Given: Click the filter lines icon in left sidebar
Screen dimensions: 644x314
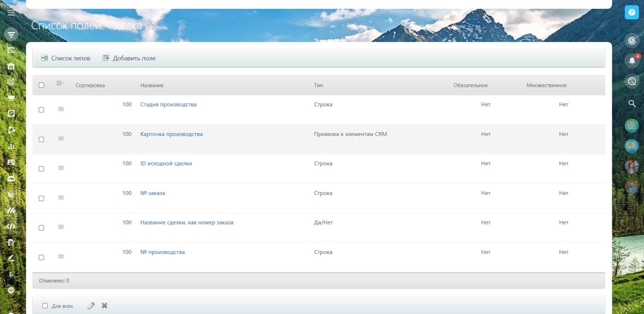Looking at the screenshot, I should coord(11,34).
